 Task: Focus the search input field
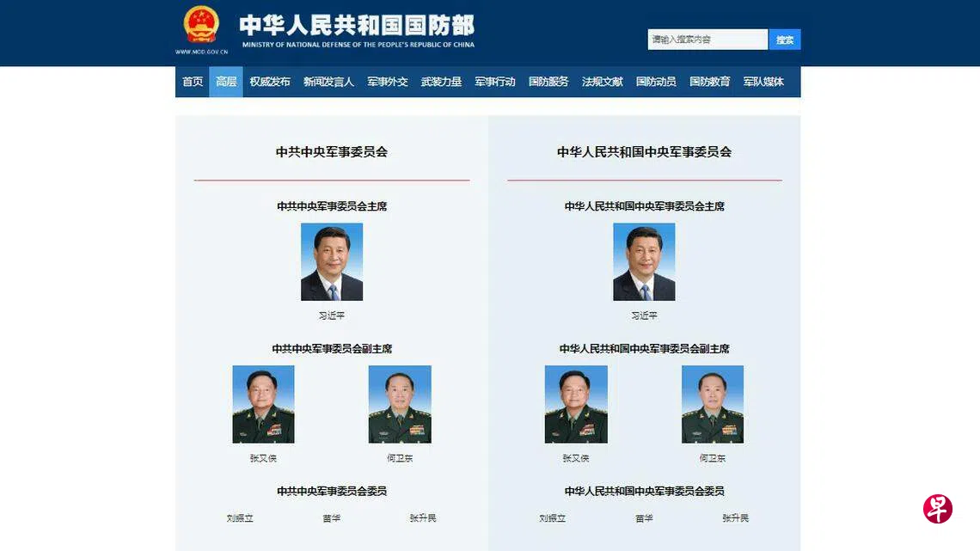(x=707, y=40)
